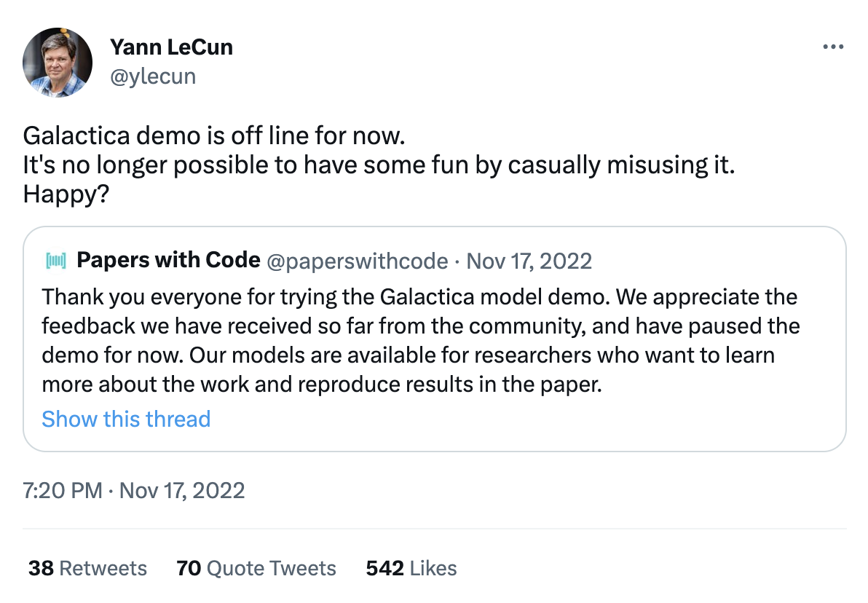Image resolution: width=868 pixels, height=603 pixels.
Task: Click the quoted line "demo for now. Our models"
Action: (x=408, y=355)
